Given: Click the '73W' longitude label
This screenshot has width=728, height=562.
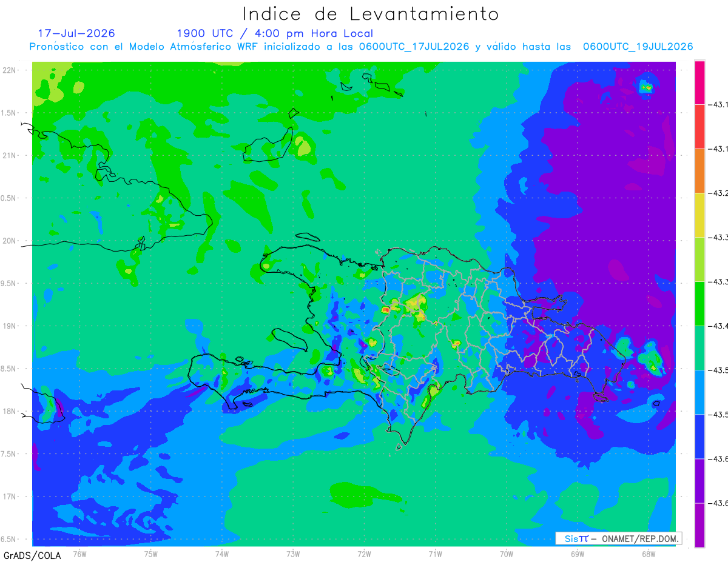Looking at the screenshot, I should point(293,554).
